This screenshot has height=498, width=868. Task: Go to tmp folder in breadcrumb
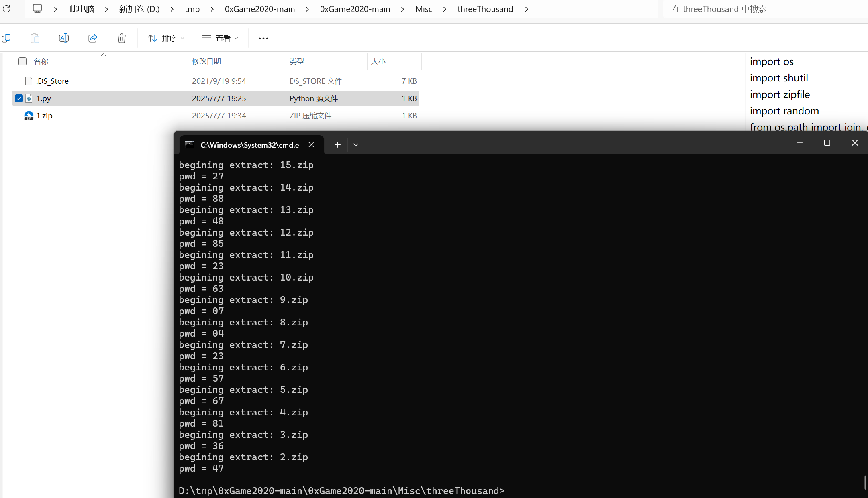pos(192,9)
